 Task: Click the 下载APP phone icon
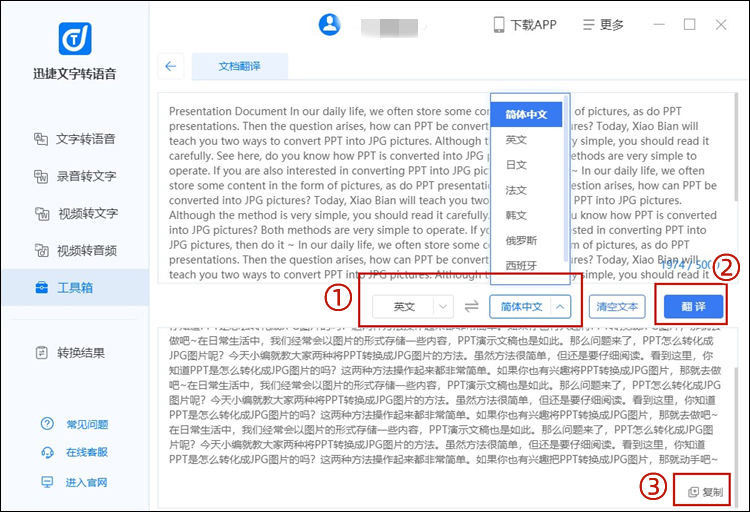499,25
